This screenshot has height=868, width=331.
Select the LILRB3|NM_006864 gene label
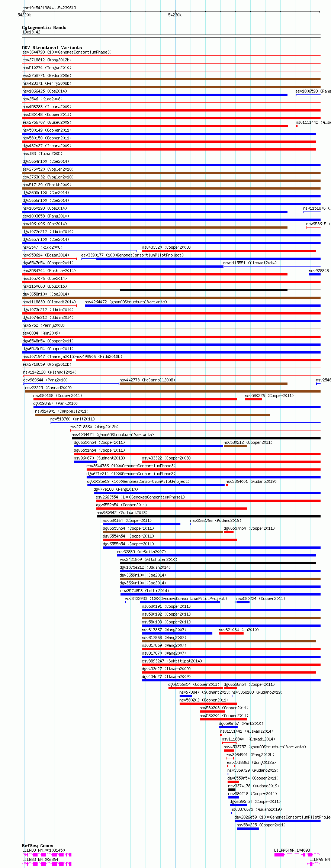[x=40, y=859]
